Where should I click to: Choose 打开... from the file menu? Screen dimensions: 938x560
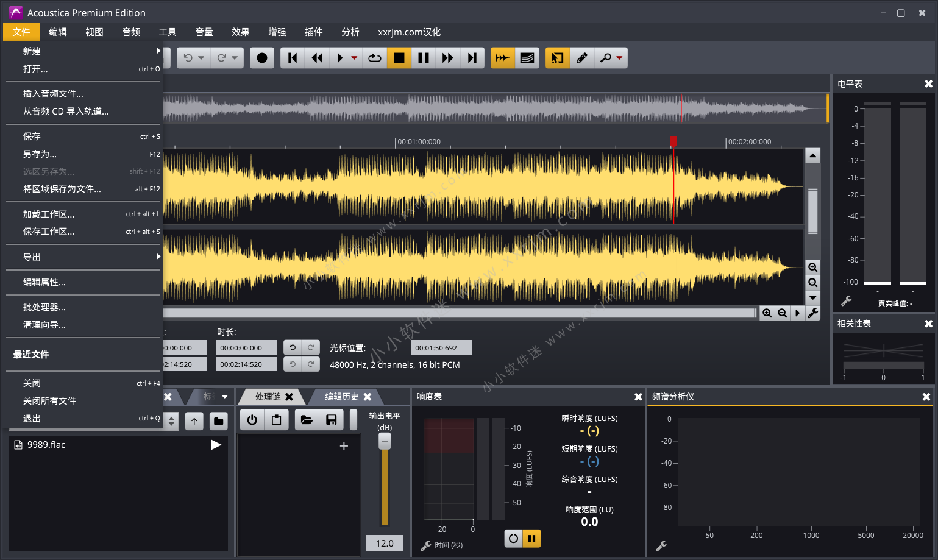click(x=83, y=69)
